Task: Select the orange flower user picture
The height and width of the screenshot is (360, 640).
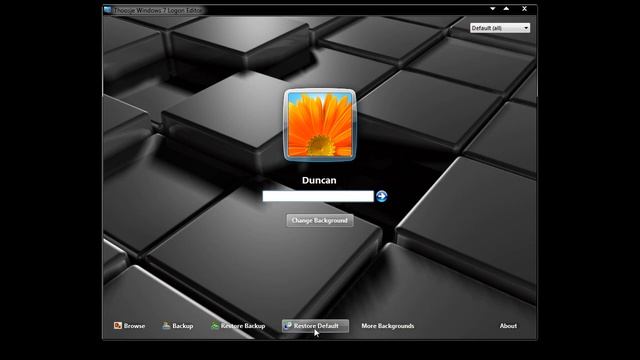Action: click(320, 124)
